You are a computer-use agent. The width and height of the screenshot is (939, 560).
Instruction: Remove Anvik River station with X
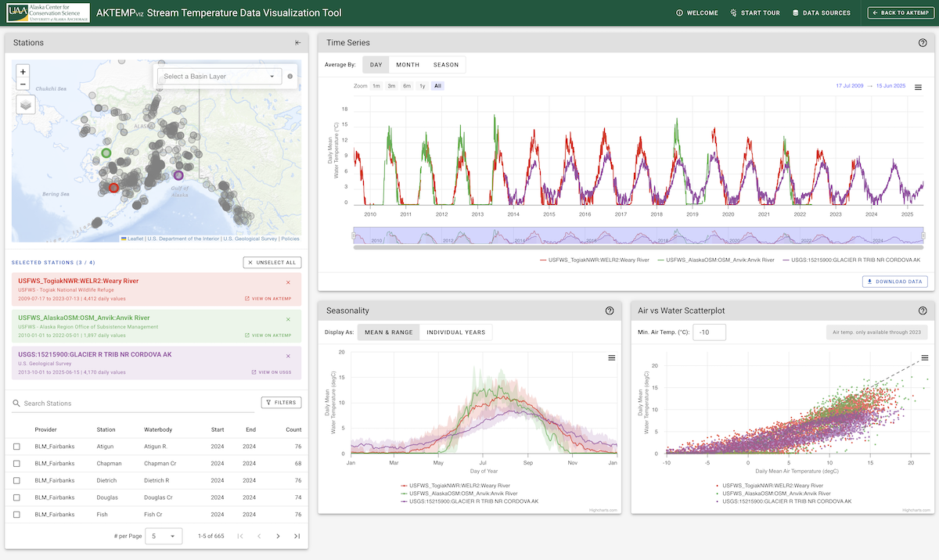pos(288,319)
